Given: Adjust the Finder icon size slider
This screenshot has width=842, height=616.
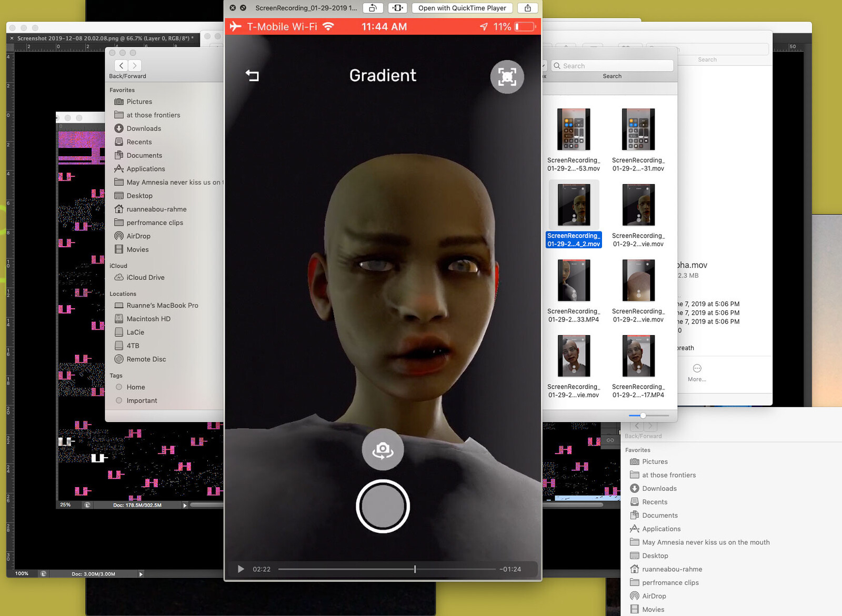Looking at the screenshot, I should point(643,416).
